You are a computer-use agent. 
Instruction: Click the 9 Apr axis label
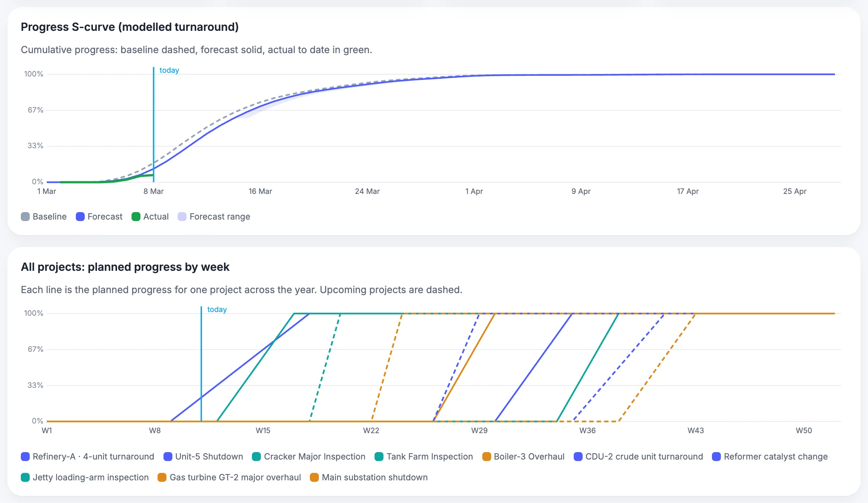coord(581,191)
